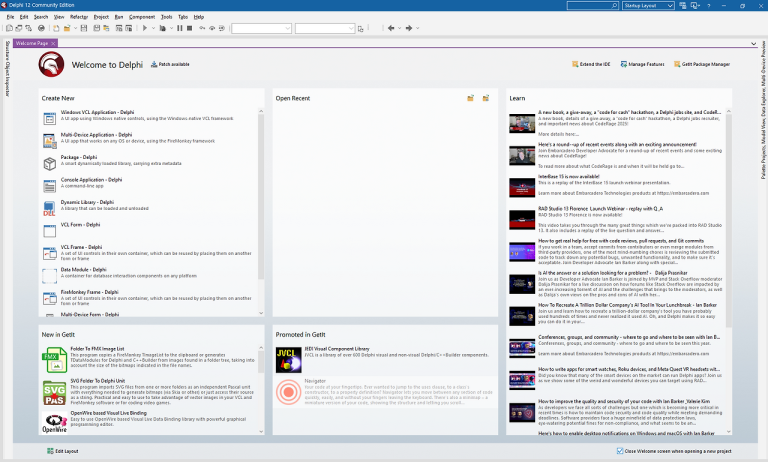Click the Run Without Debugging toolbar icon

click(163, 28)
